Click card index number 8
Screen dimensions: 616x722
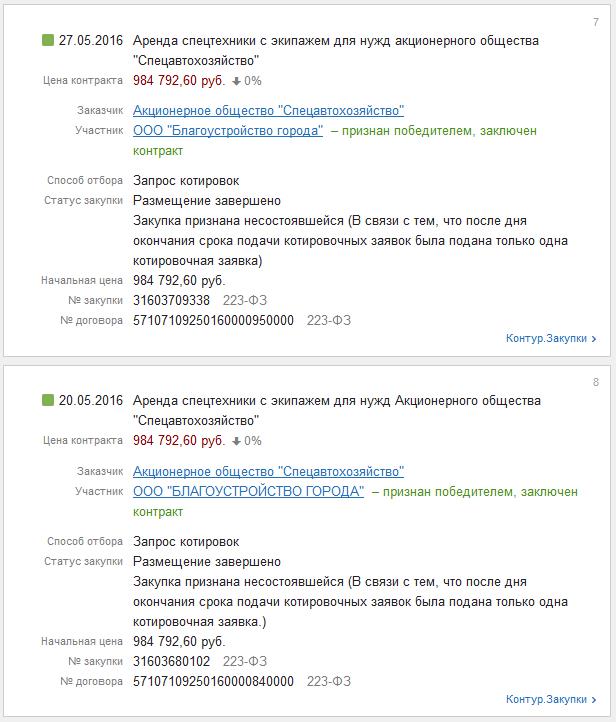pyautogui.click(x=596, y=382)
